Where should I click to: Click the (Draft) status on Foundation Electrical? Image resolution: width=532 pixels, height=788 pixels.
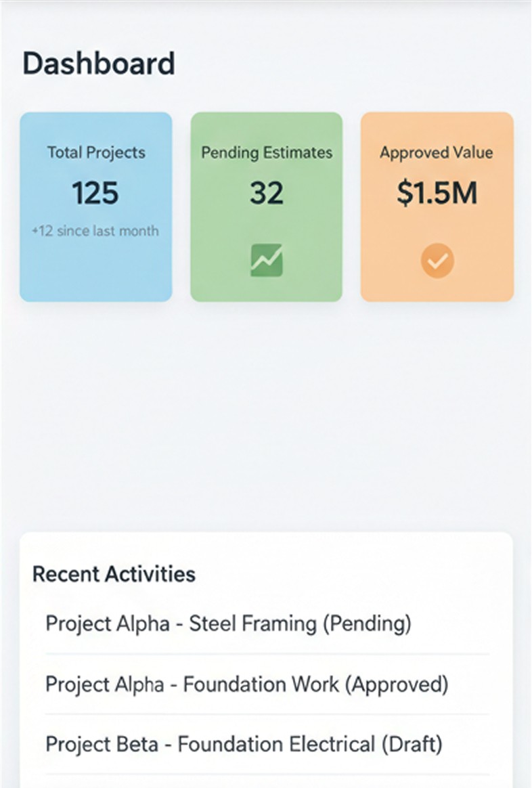[411, 745]
